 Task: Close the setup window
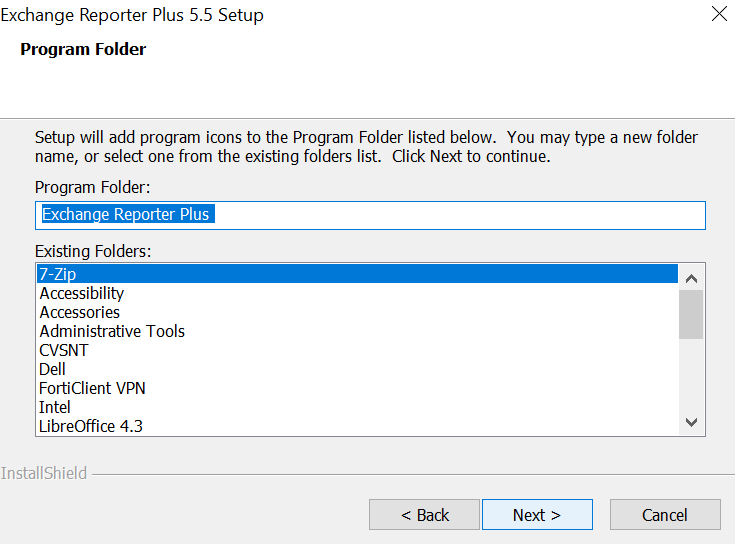coord(718,15)
